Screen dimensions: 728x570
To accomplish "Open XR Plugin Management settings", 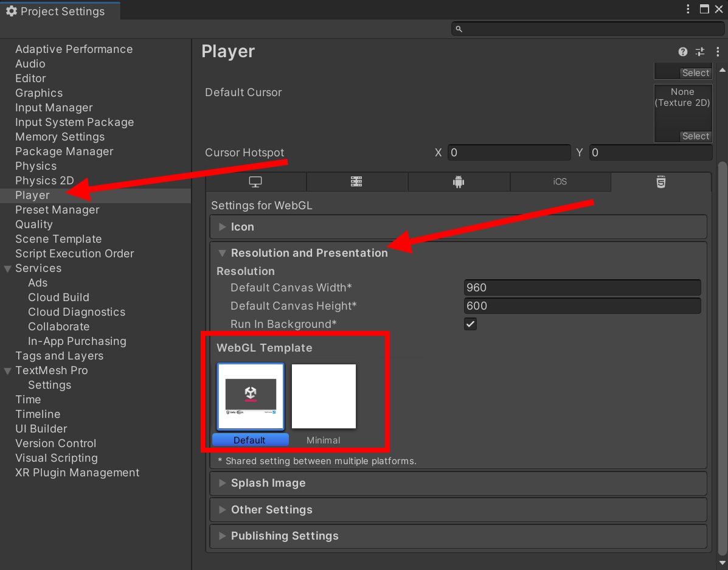I will (77, 473).
